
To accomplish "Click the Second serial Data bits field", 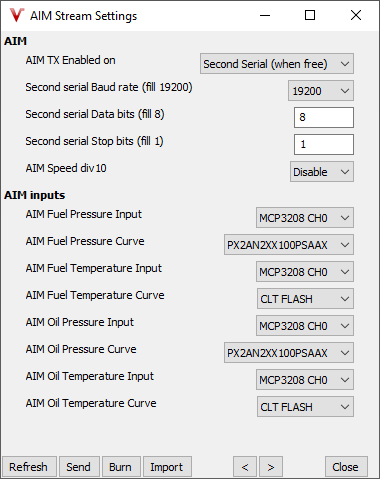I will (x=324, y=117).
